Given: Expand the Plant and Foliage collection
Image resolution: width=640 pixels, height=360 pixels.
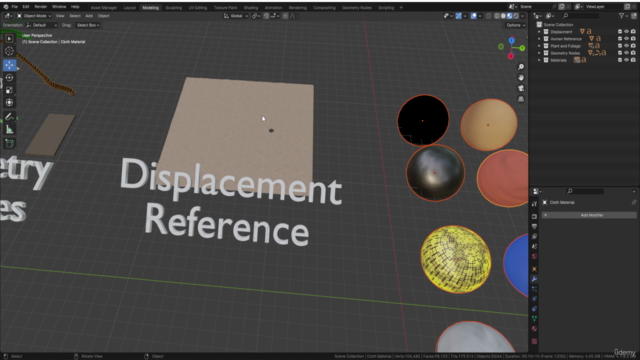Looking at the screenshot, I should [539, 46].
